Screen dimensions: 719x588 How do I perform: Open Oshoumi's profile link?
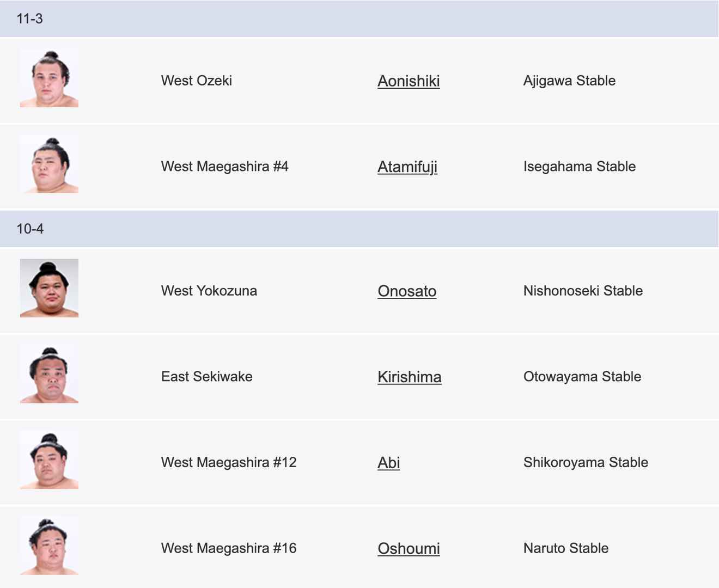pyautogui.click(x=409, y=548)
